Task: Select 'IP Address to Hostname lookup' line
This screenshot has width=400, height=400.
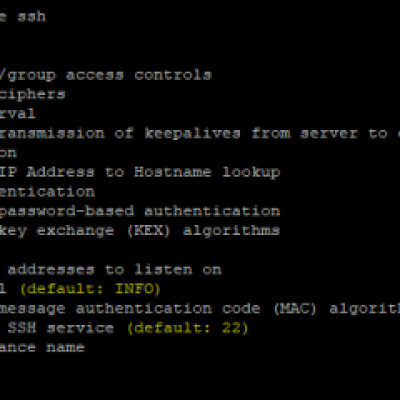Action: [140, 173]
